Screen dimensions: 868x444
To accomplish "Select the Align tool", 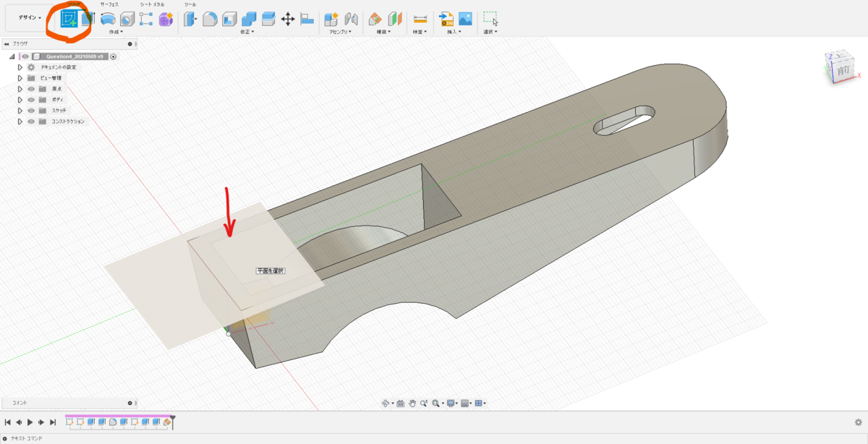I will click(x=307, y=19).
